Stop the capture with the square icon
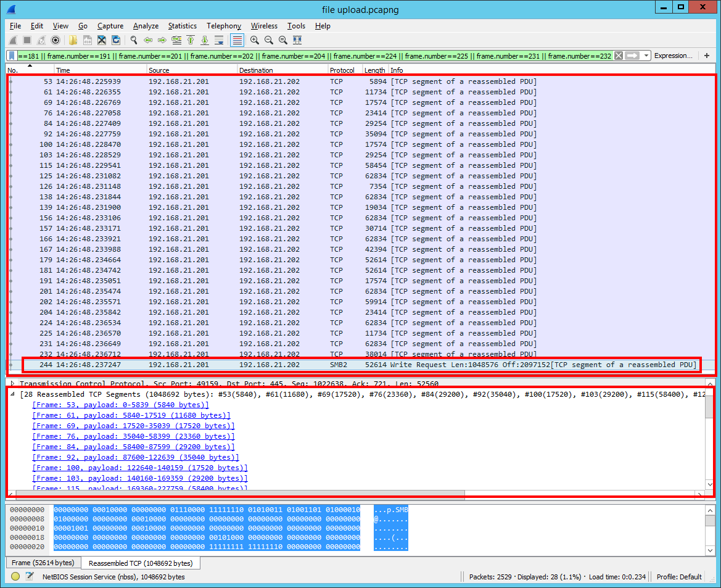 pyautogui.click(x=27, y=41)
